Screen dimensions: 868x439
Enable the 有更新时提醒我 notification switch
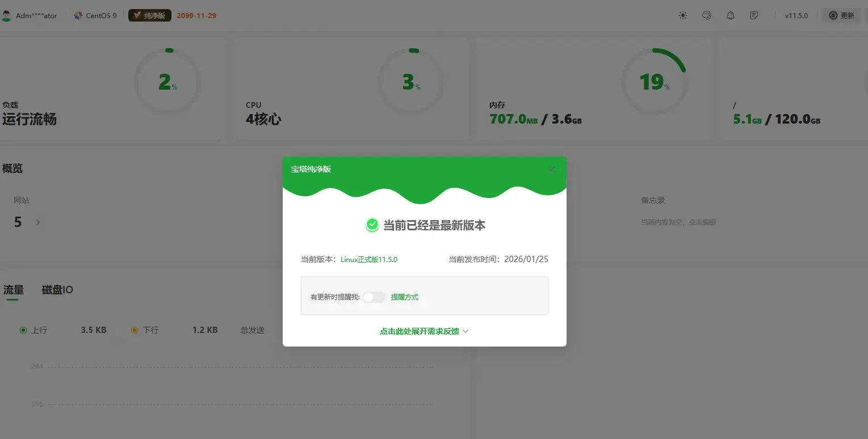point(374,297)
